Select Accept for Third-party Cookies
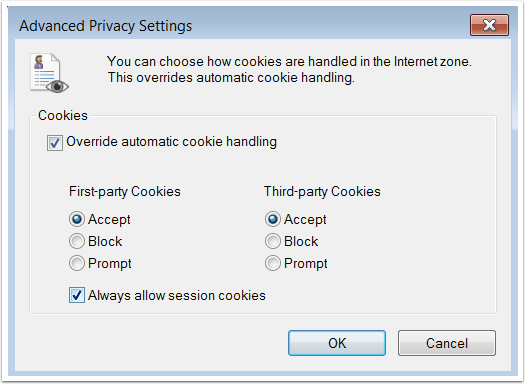The height and width of the screenshot is (384, 525). (x=273, y=220)
